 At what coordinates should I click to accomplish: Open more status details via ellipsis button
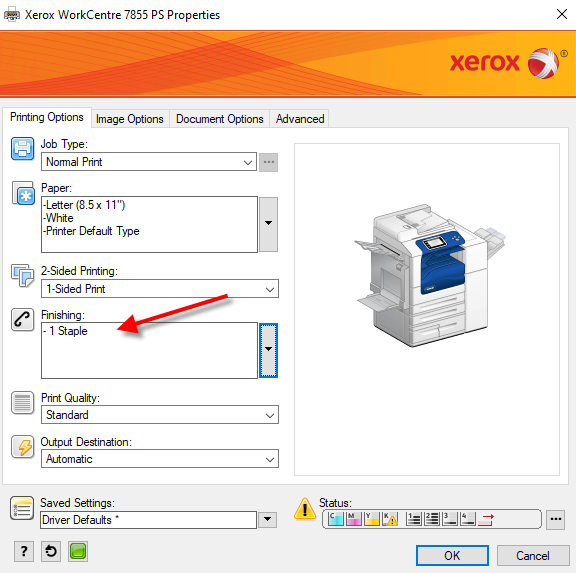tap(555, 519)
